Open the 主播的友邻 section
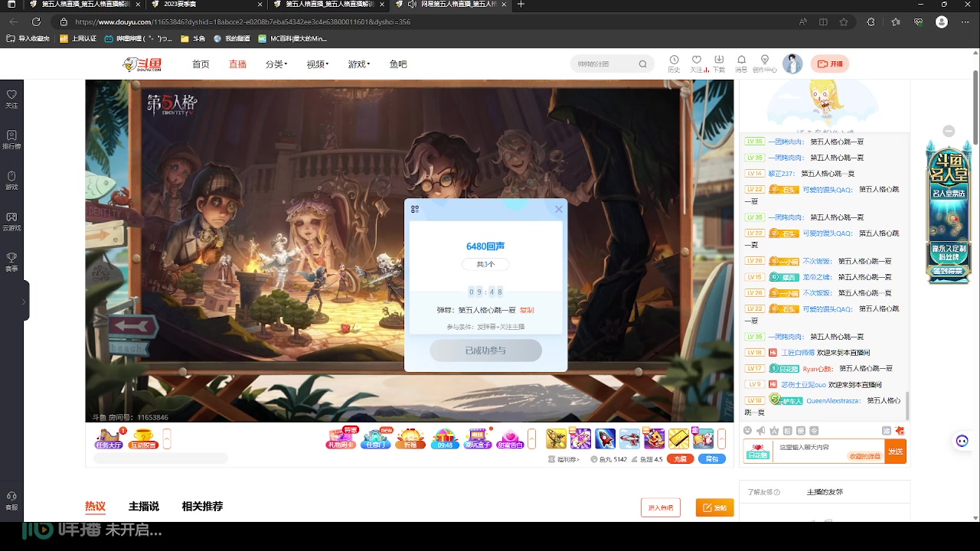Viewport: 980px width, 551px height. point(825,492)
